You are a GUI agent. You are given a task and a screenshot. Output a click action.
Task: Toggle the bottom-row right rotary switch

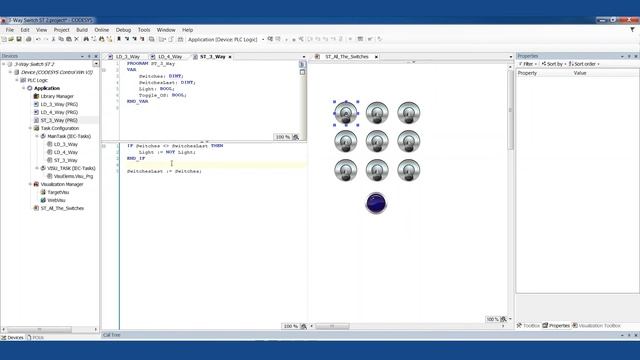pyautogui.click(x=409, y=170)
